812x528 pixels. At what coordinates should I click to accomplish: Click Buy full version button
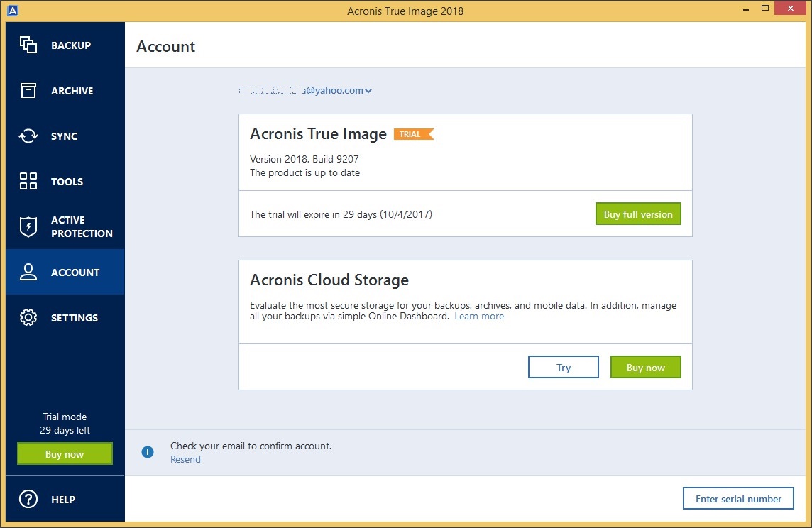[x=637, y=214]
